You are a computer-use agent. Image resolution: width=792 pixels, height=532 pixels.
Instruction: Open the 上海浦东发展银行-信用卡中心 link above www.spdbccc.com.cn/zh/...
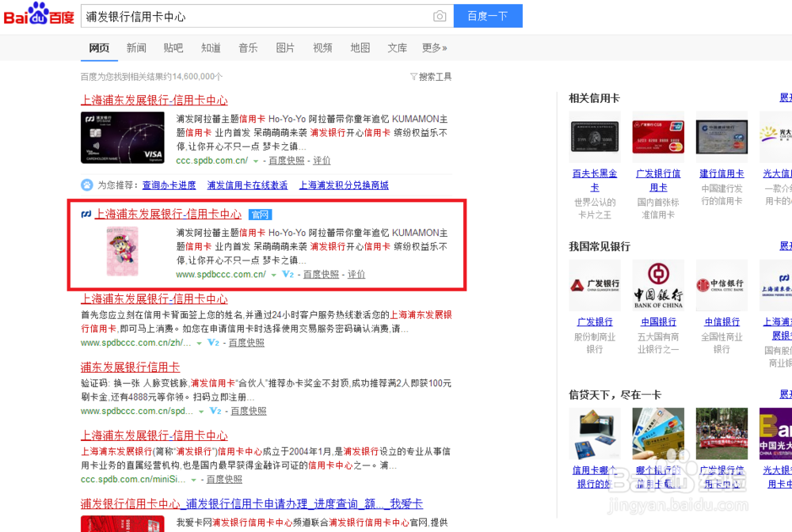pyautogui.click(x=154, y=298)
